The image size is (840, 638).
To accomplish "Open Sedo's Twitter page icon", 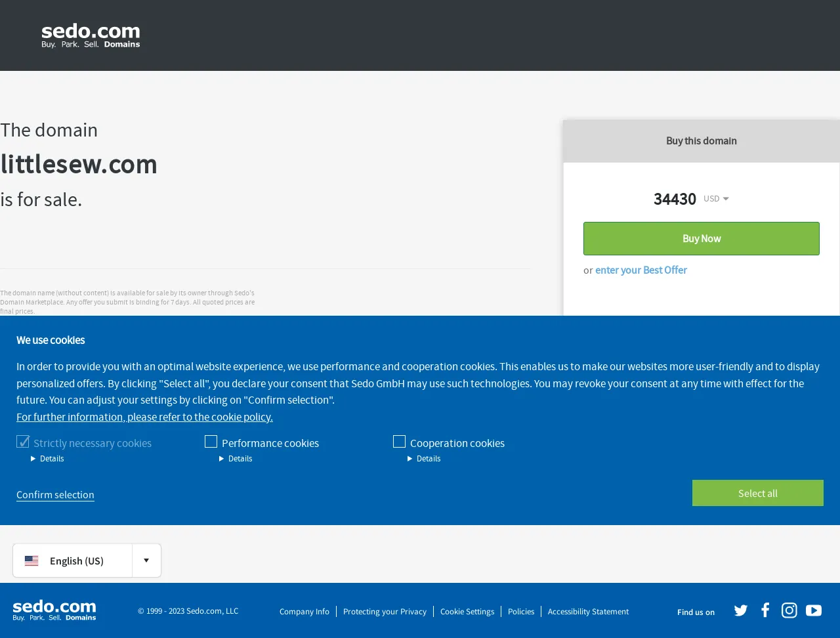I will 741,611.
